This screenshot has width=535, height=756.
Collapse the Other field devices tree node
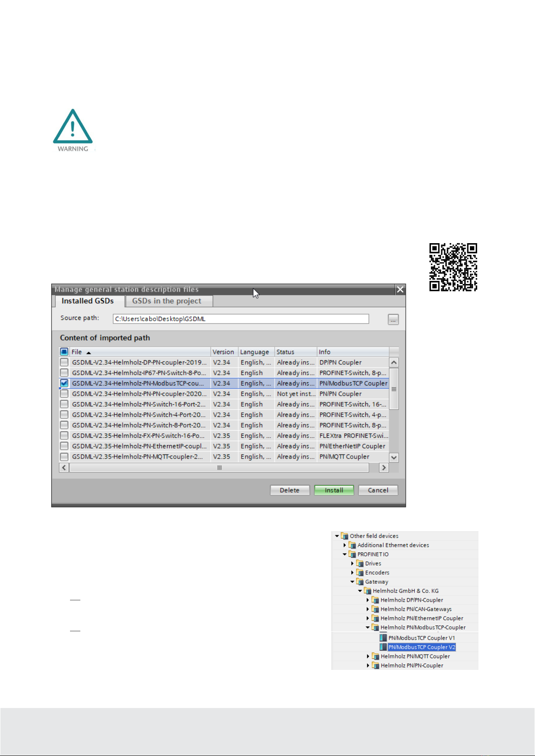337,536
